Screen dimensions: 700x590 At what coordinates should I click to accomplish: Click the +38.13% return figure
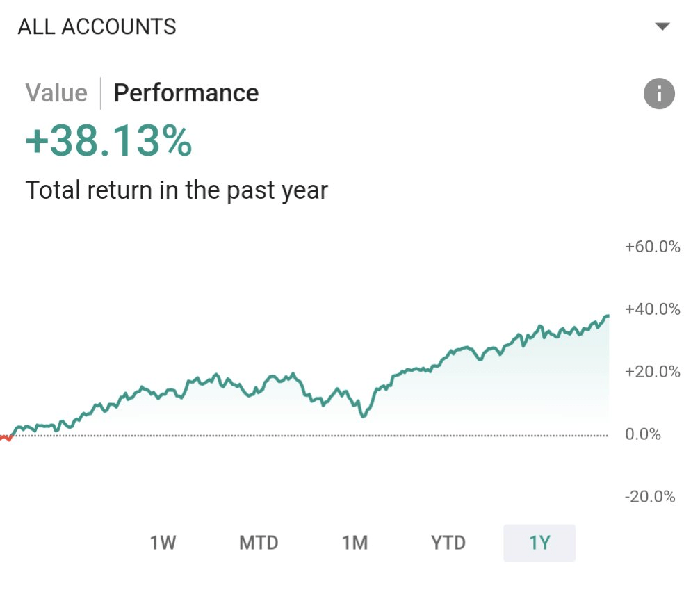(x=108, y=142)
